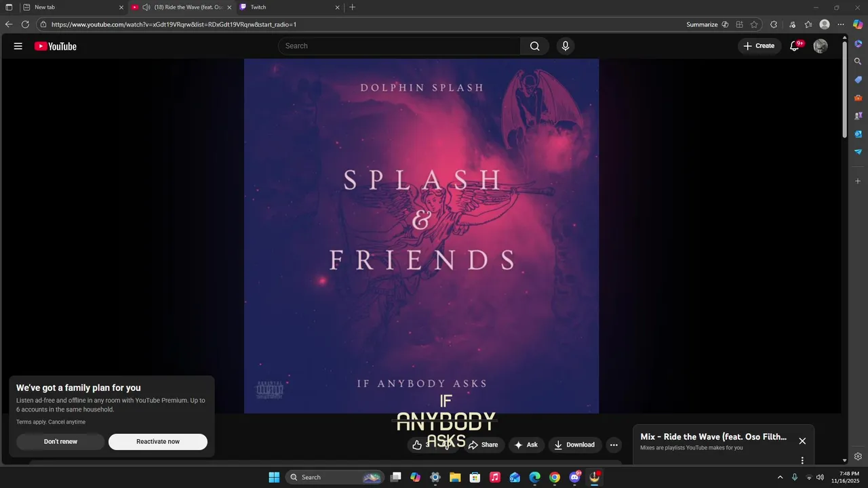This screenshot has width=868, height=488.
Task: Open the YouTube account avatar menu
Action: tap(821, 46)
